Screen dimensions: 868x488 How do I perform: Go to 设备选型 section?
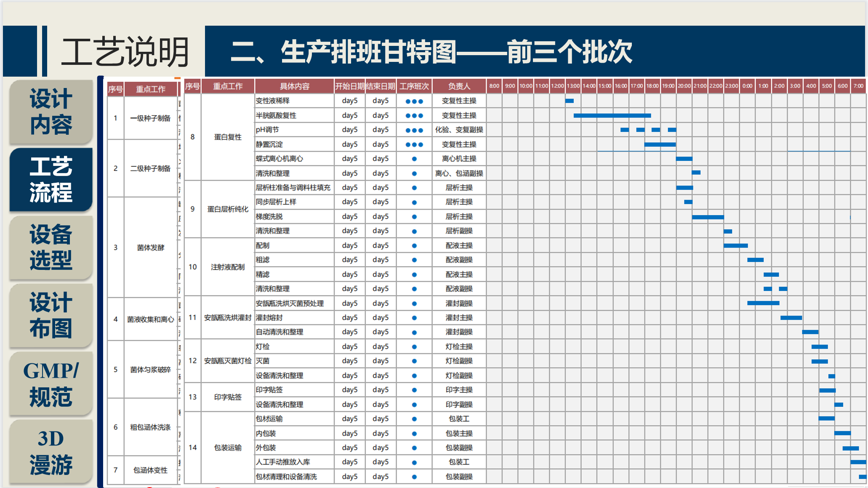[x=51, y=247]
